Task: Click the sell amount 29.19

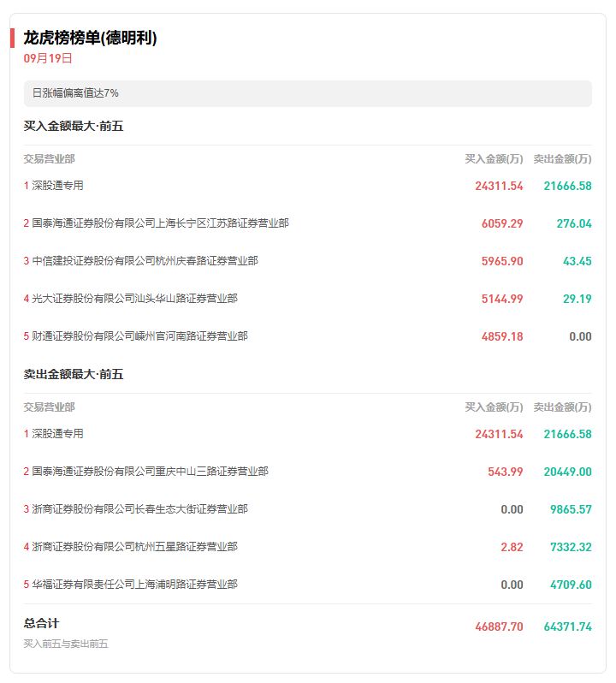Action: tap(577, 299)
